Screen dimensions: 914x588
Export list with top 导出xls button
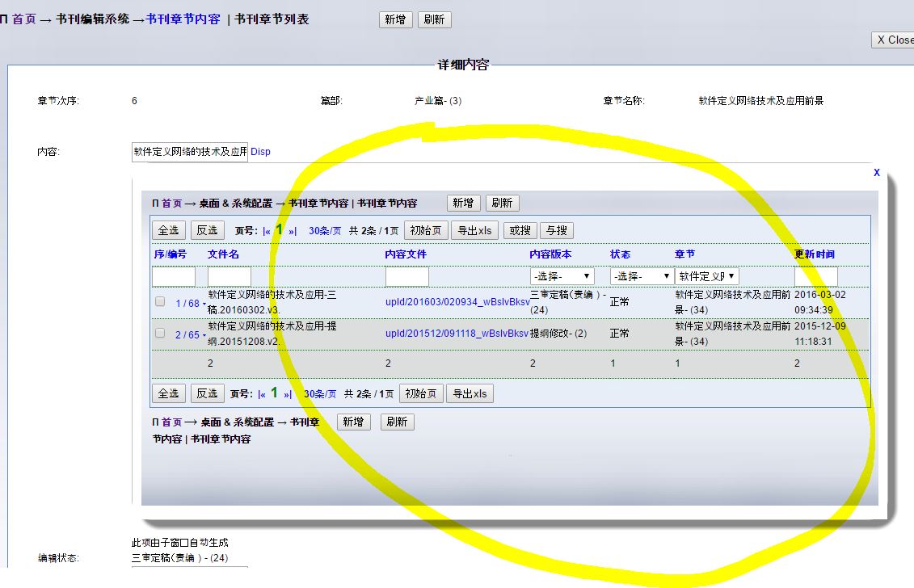tap(474, 230)
